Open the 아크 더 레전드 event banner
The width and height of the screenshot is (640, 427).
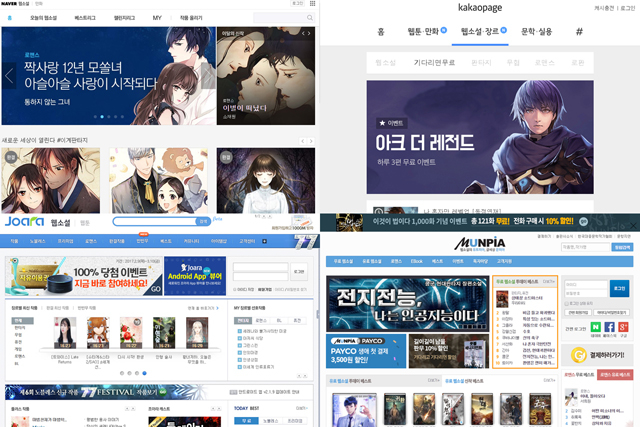tap(480, 137)
